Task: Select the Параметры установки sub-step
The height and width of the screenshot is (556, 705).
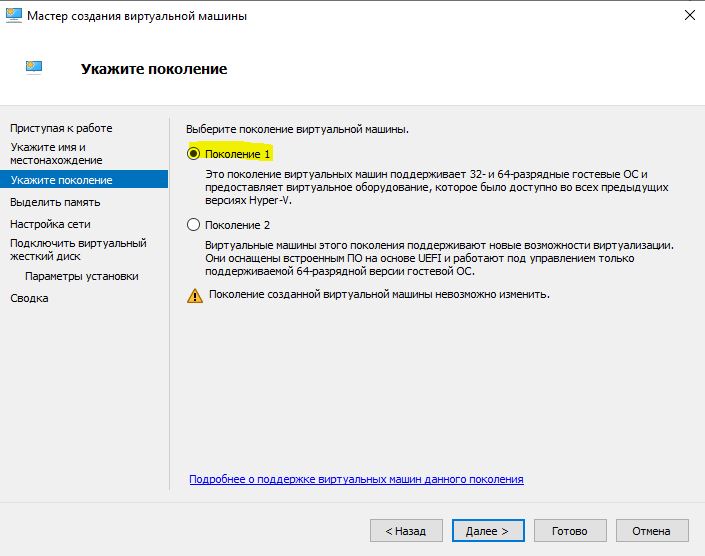Action: tap(82, 276)
